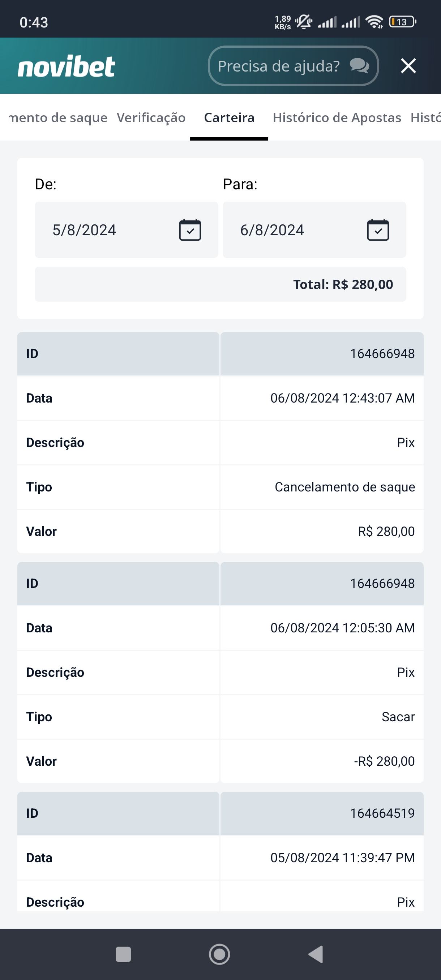
Task: Tap the 'Sacar' transaction type row
Action: click(x=220, y=717)
